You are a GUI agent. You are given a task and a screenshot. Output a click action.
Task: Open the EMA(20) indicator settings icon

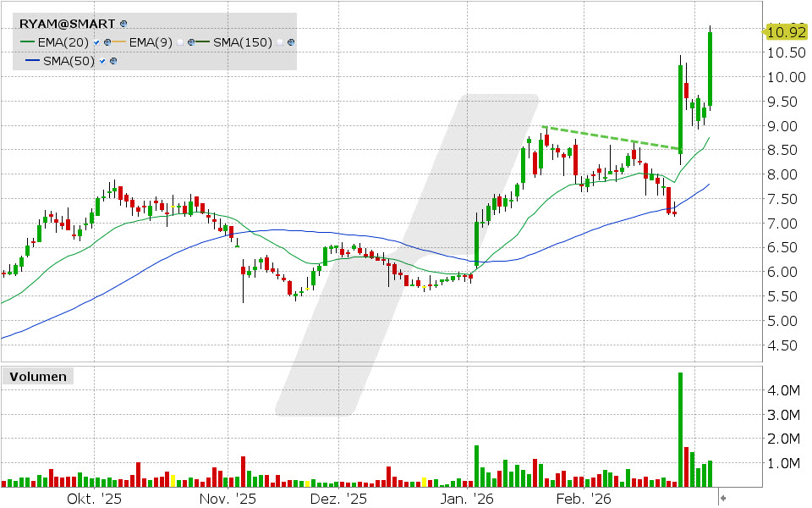pos(107,42)
